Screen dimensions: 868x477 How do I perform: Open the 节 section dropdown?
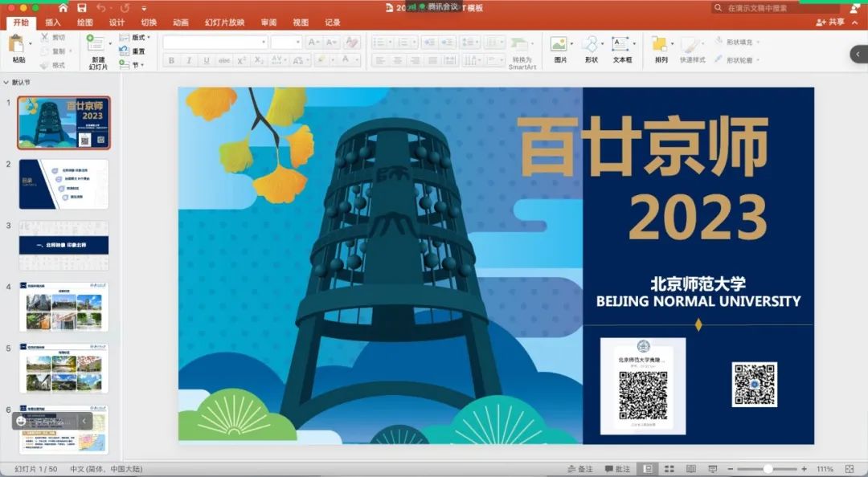[x=132, y=65]
